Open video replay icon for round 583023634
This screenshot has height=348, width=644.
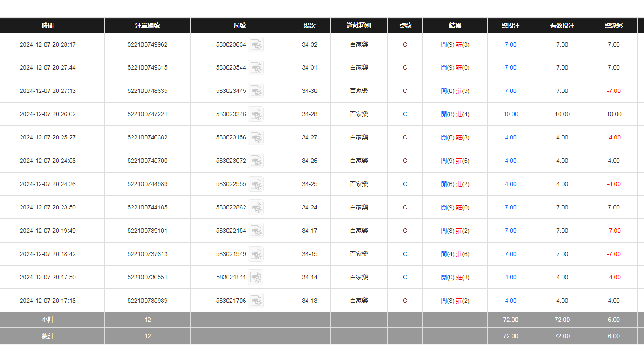pyautogui.click(x=256, y=44)
